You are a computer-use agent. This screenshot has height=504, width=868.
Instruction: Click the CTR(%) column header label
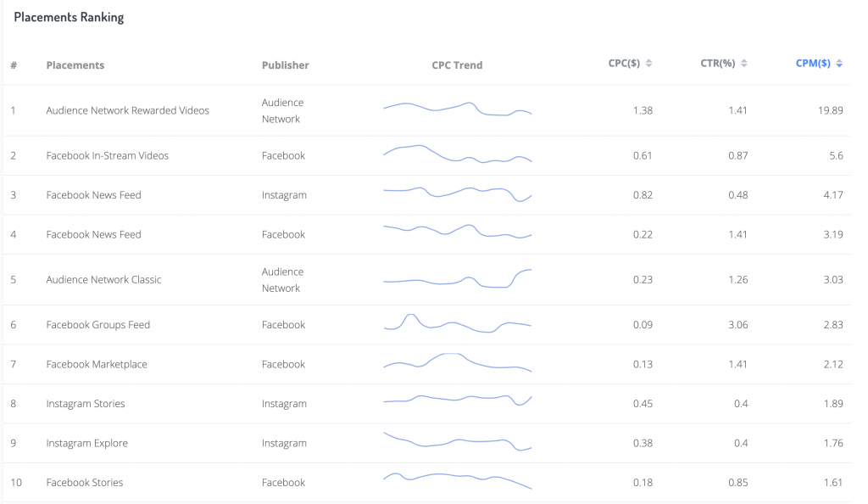[717, 63]
